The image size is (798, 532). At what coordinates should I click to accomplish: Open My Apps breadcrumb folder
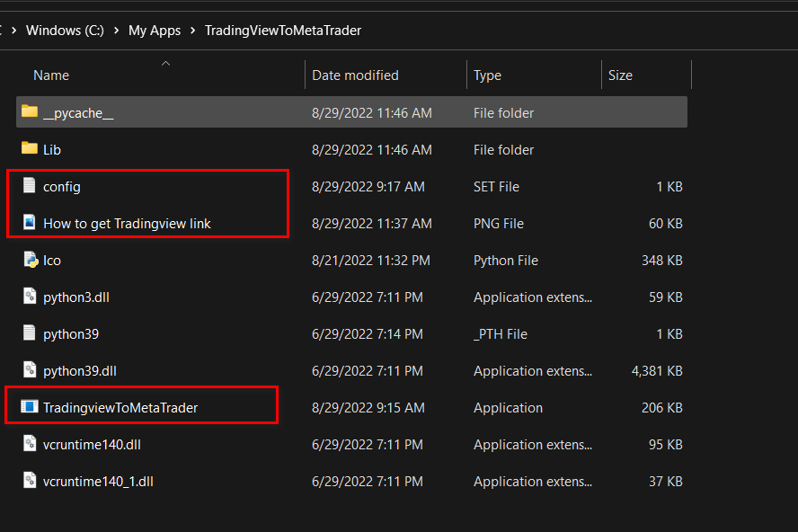(x=155, y=31)
